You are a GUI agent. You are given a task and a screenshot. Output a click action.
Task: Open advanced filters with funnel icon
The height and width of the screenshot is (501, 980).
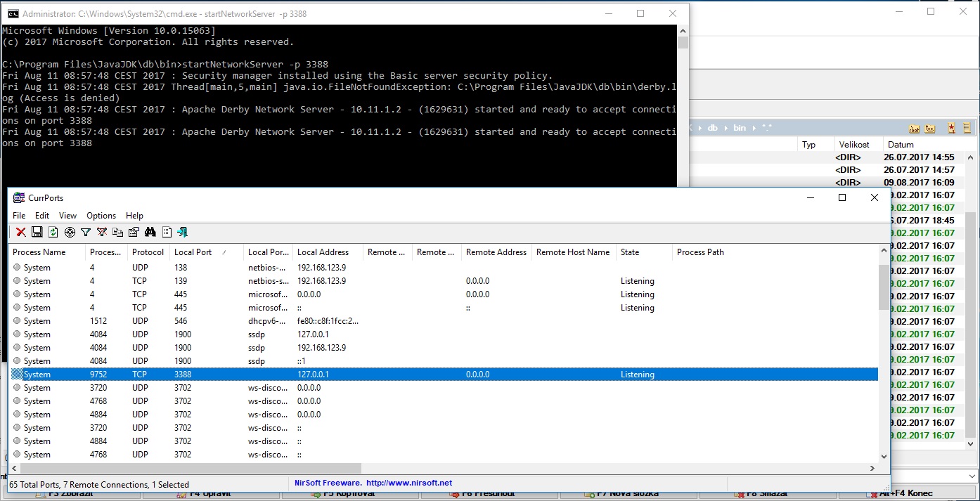[x=85, y=232]
